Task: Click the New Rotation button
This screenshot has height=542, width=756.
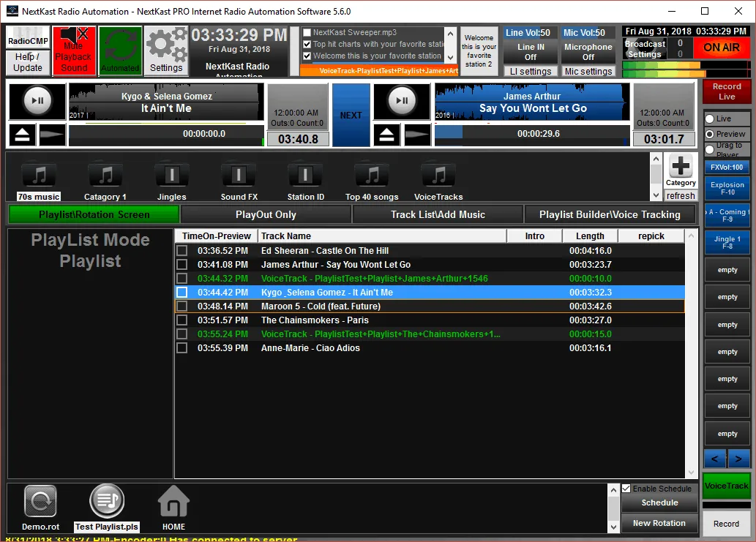Action: click(x=659, y=523)
